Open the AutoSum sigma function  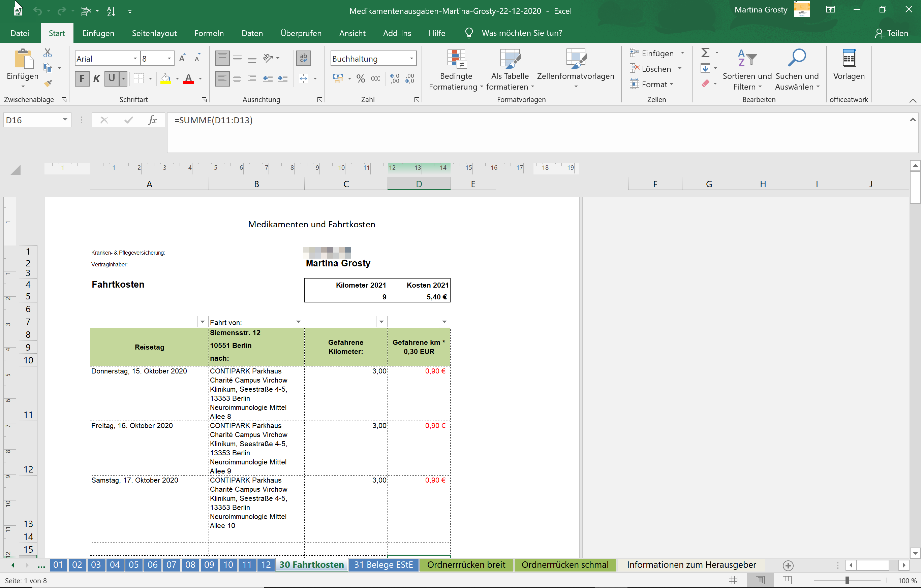(706, 53)
